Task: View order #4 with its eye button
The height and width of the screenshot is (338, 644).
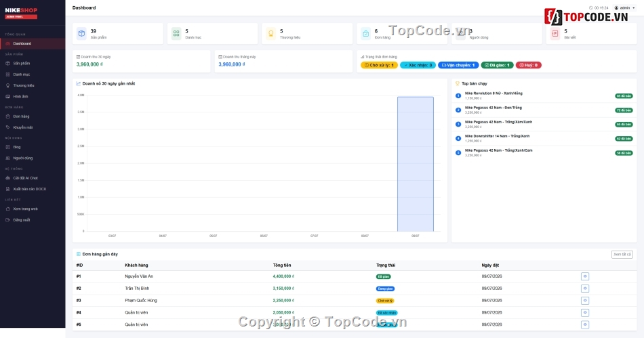Action: pos(585,312)
